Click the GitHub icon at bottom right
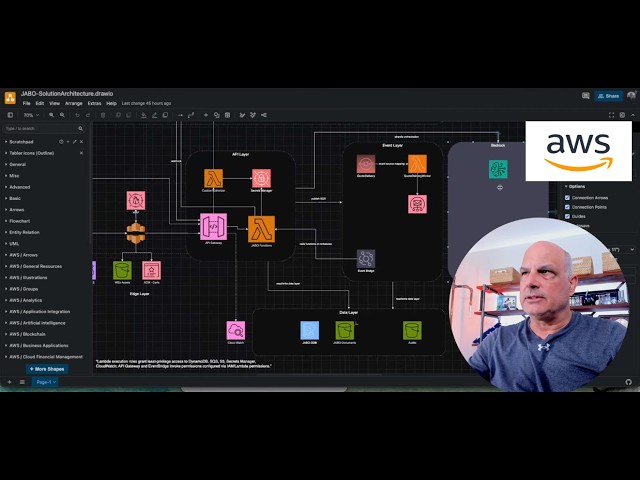The width and height of the screenshot is (640, 480). tap(629, 382)
